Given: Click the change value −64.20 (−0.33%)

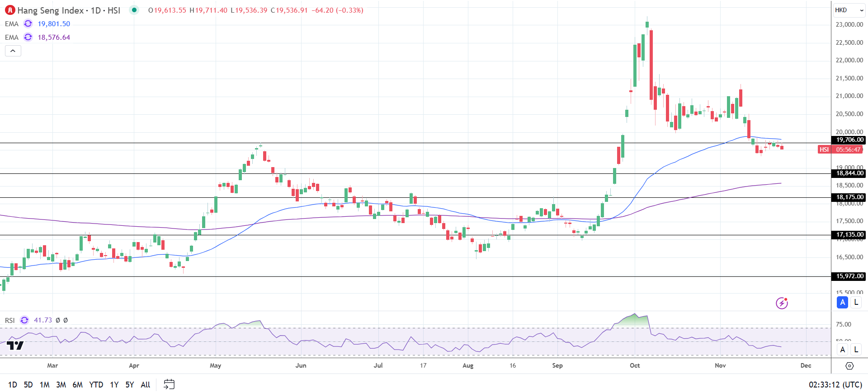Looking at the screenshot, I should pyautogui.click(x=337, y=10).
